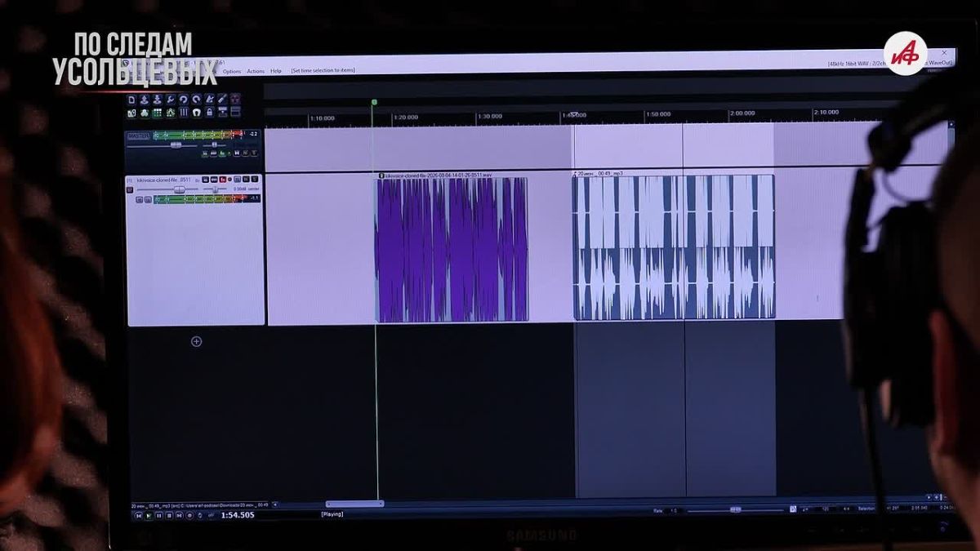Click the playback rate slider
The height and width of the screenshot is (551, 980).
[x=735, y=509]
